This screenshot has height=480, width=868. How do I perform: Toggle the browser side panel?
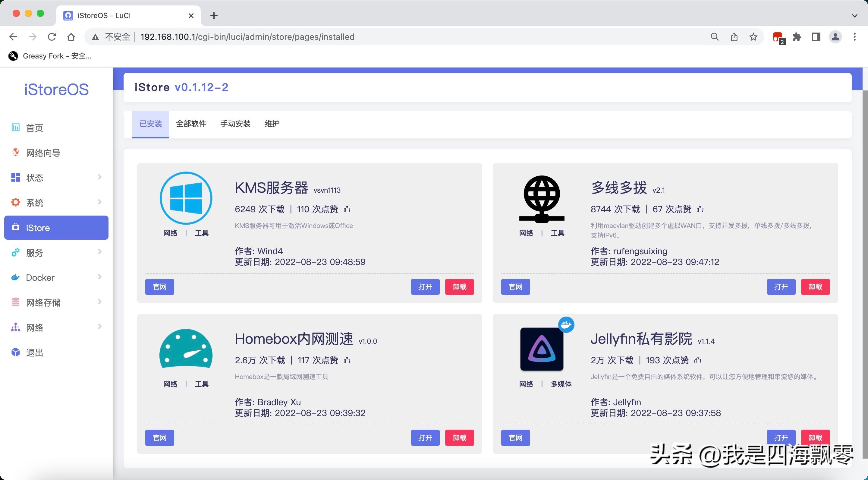click(x=816, y=37)
